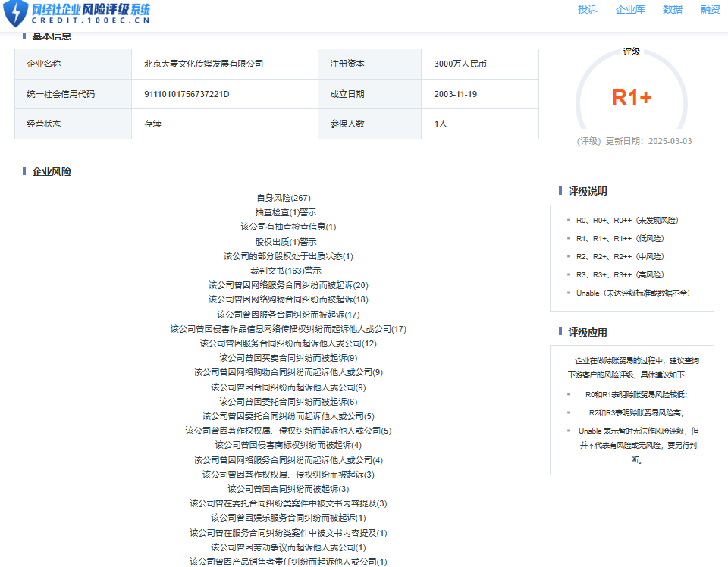Click 委托合同纠纷类案件中被文书内容提及(3) entry
This screenshot has width=728, height=567.
click(x=288, y=503)
